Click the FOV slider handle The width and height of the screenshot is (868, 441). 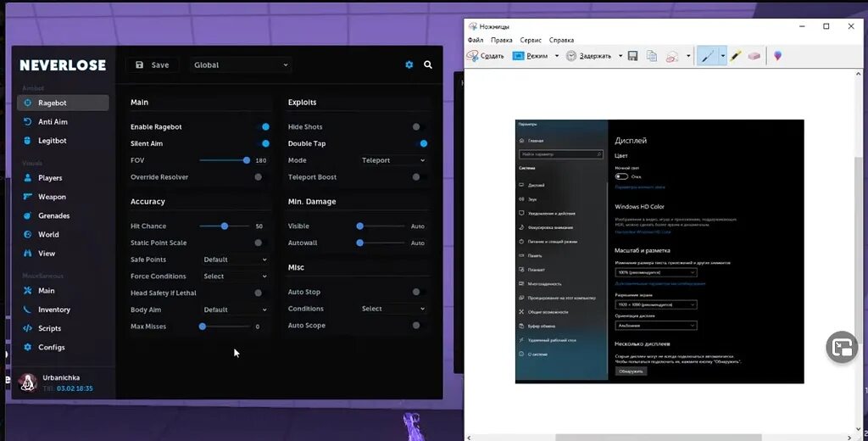[247, 160]
